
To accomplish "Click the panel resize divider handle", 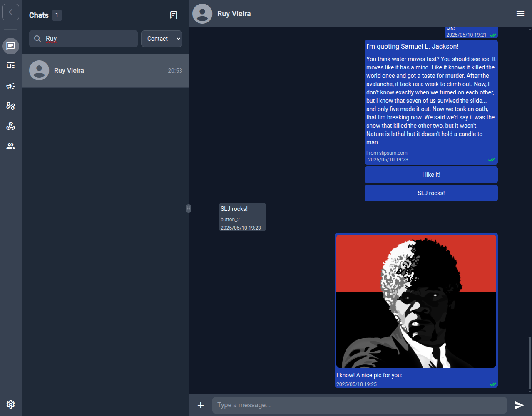I will click(189, 208).
